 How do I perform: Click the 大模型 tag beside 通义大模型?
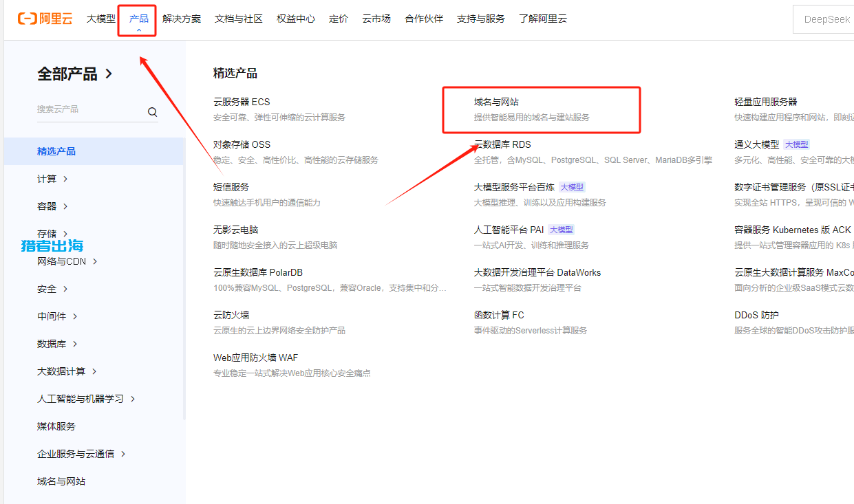point(796,144)
